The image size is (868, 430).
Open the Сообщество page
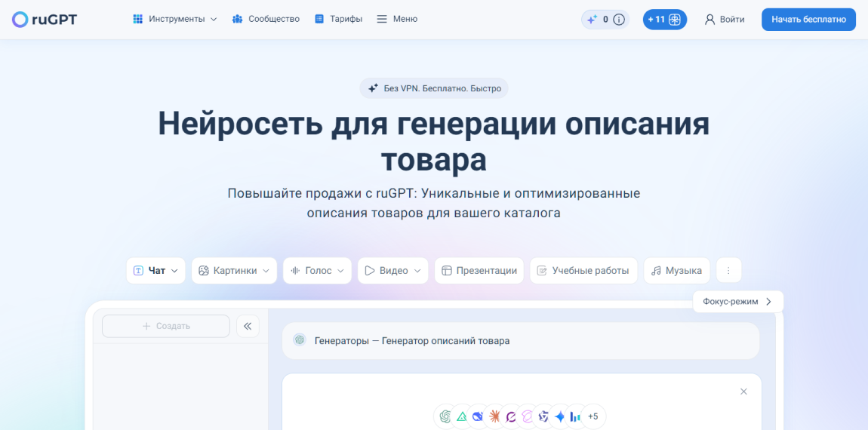[266, 19]
